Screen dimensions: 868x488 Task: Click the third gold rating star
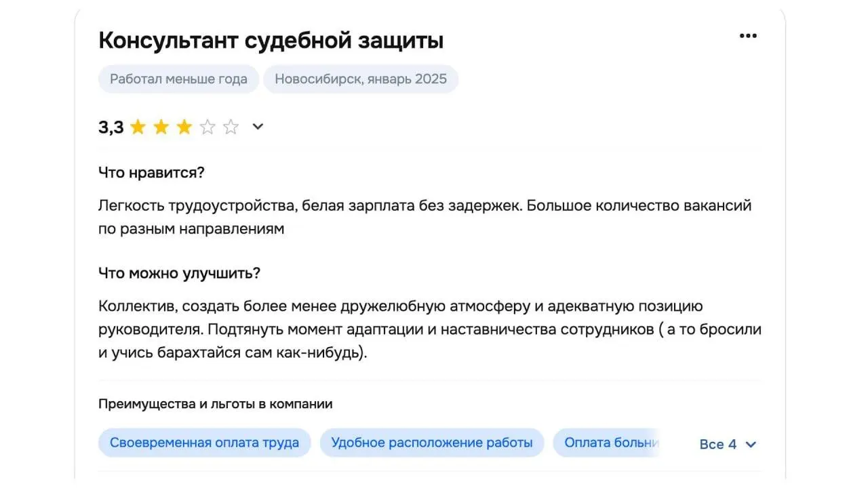click(184, 127)
